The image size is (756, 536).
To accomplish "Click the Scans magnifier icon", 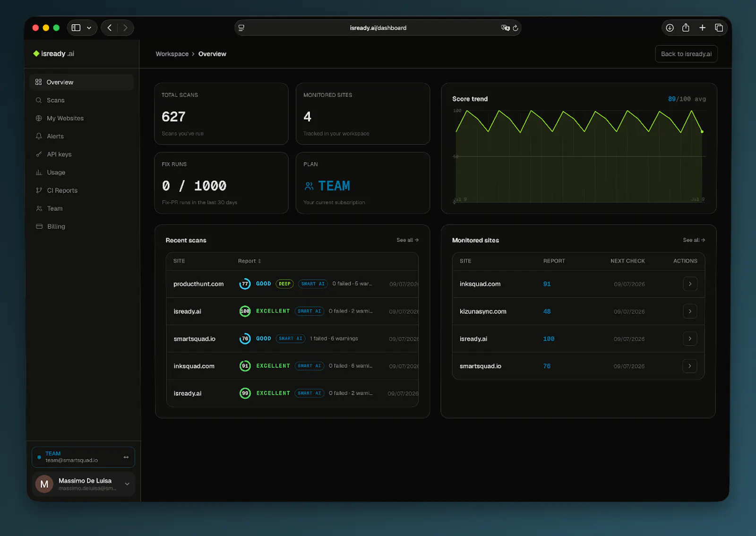I will tap(39, 100).
